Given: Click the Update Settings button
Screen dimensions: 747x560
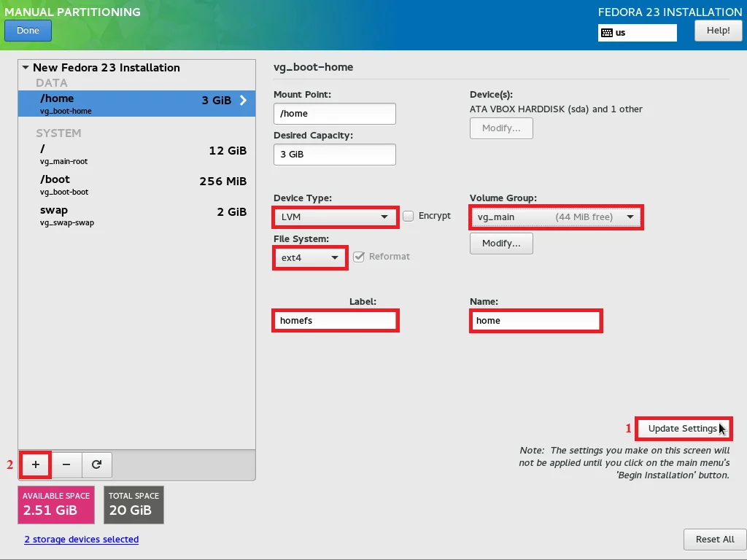Looking at the screenshot, I should point(683,429).
